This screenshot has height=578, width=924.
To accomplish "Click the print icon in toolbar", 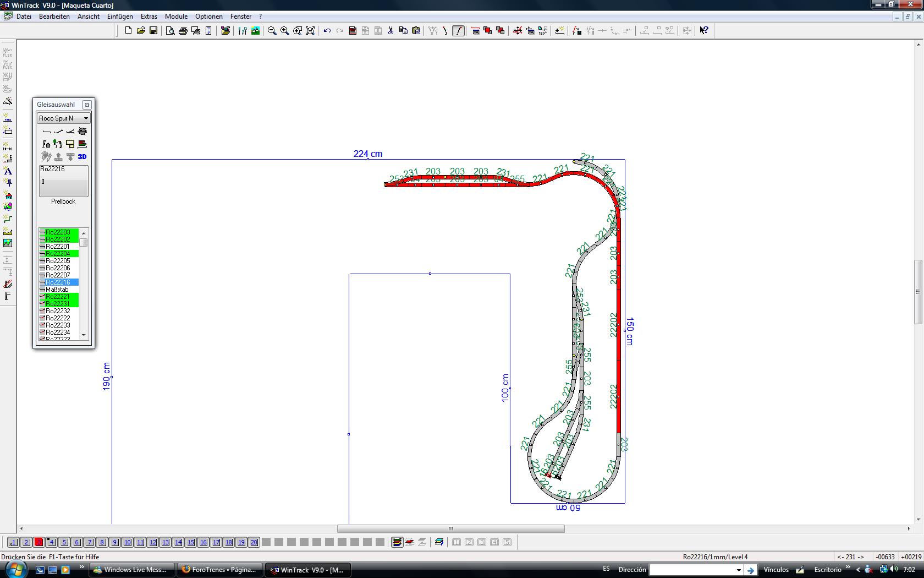I will pos(183,31).
